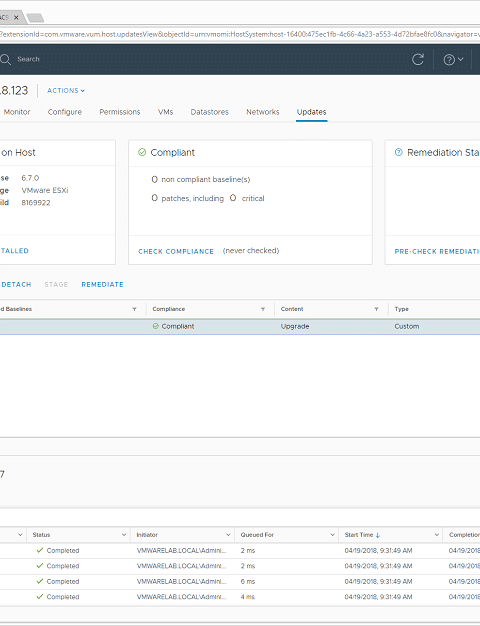Click the Type column header

pos(401,309)
